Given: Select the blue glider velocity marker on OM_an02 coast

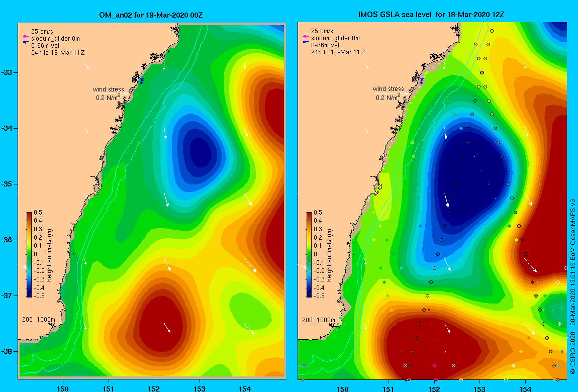Looking at the screenshot, I should (x=142, y=81).
